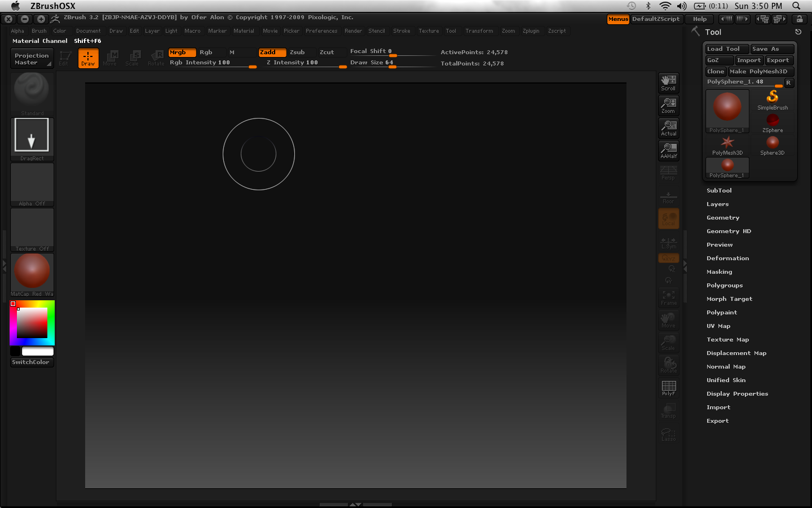
Task: Click the Tool palette hammer icon
Action: pos(696,32)
